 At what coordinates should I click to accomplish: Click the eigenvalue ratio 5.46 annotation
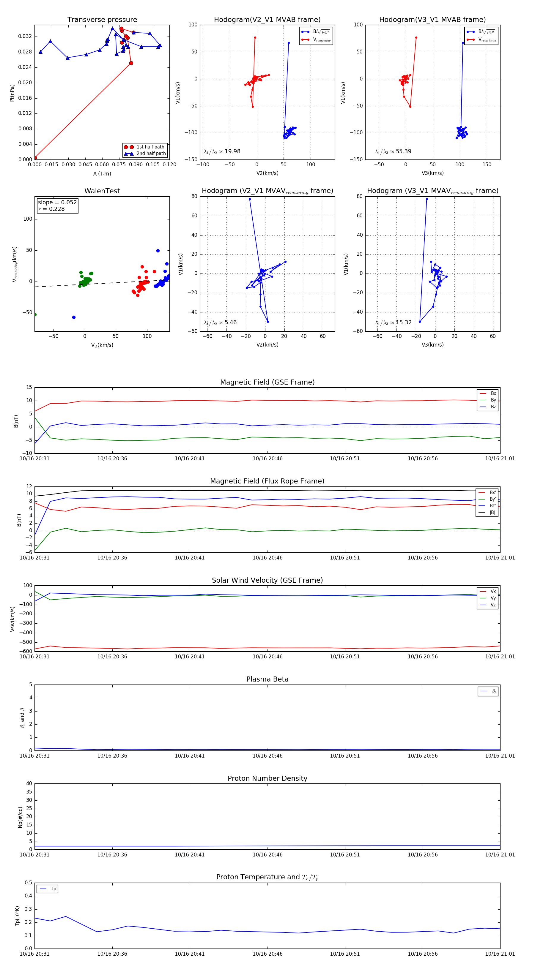pos(220,323)
